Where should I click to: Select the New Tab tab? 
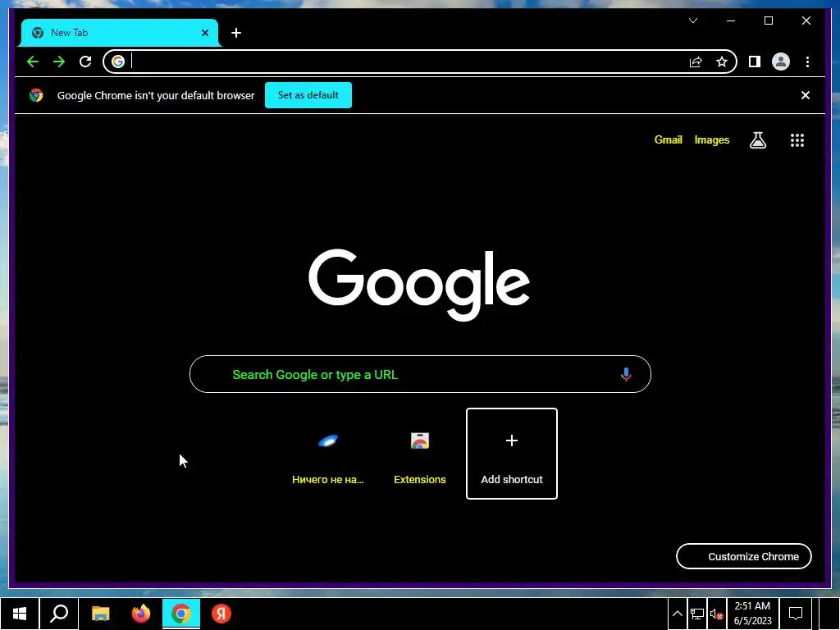120,33
